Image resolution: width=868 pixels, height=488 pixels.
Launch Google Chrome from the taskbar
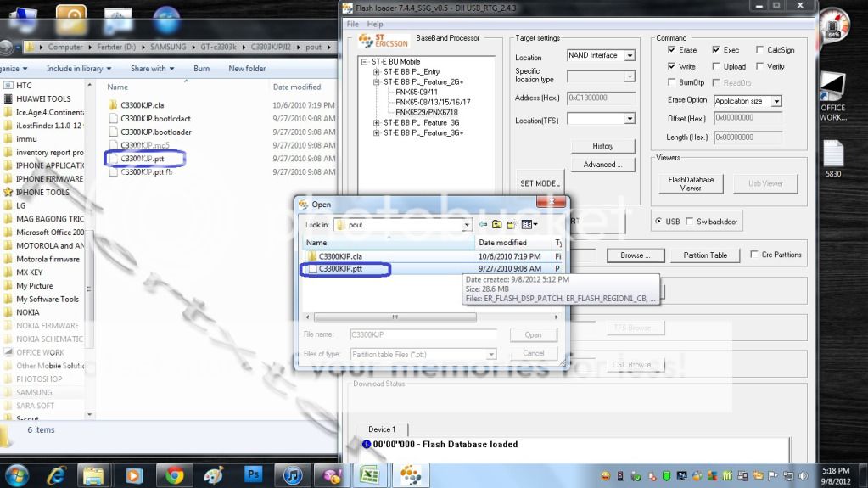176,474
